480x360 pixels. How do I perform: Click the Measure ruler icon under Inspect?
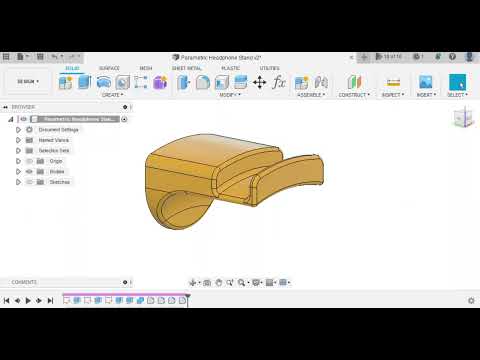[x=393, y=82]
